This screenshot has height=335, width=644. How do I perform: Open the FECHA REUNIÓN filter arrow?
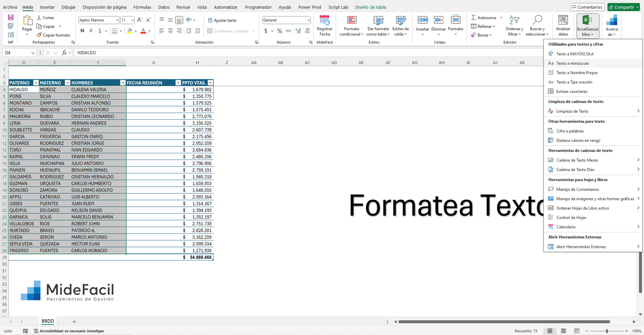pos(178,82)
